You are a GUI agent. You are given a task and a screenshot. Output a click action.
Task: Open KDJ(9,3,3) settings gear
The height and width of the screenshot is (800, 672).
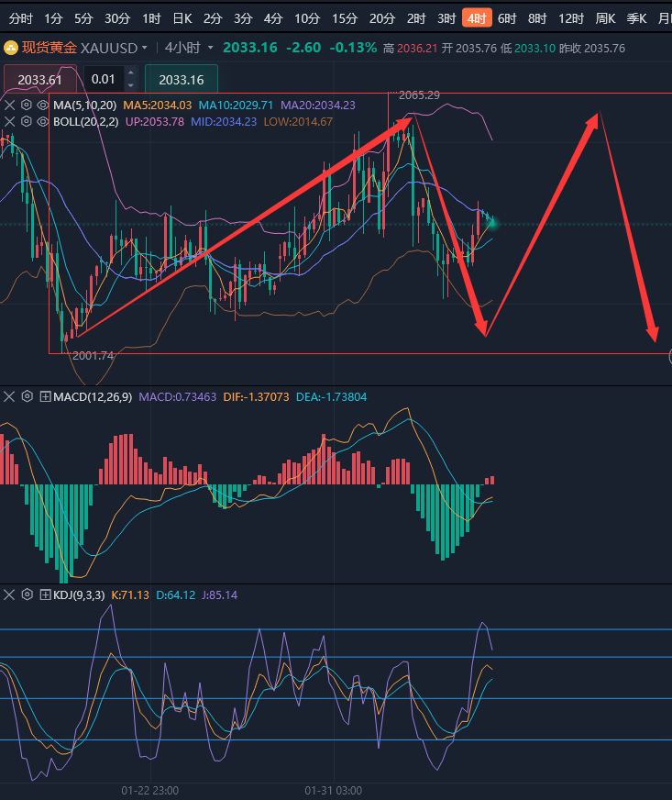pos(27,594)
